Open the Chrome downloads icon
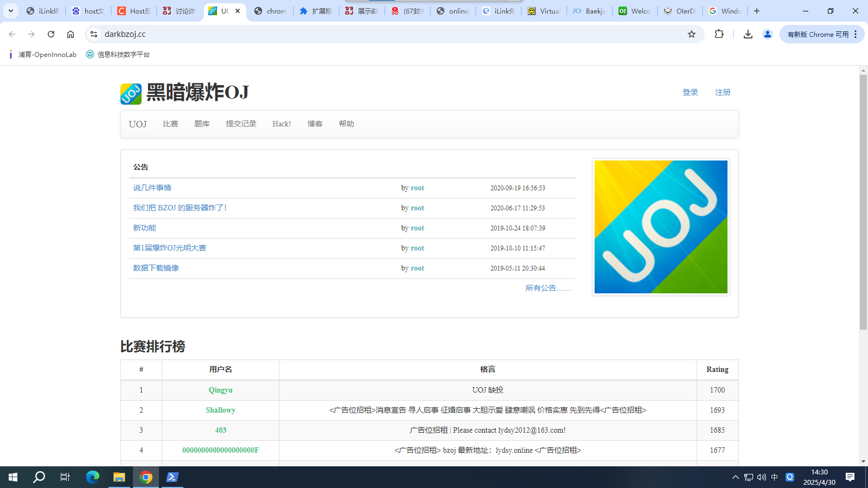Image resolution: width=868 pixels, height=488 pixels. 748,34
